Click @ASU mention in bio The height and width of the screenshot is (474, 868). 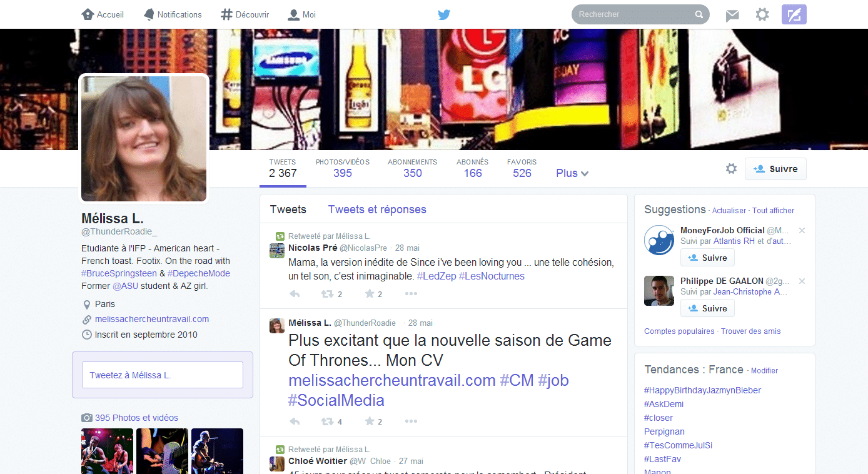click(124, 286)
